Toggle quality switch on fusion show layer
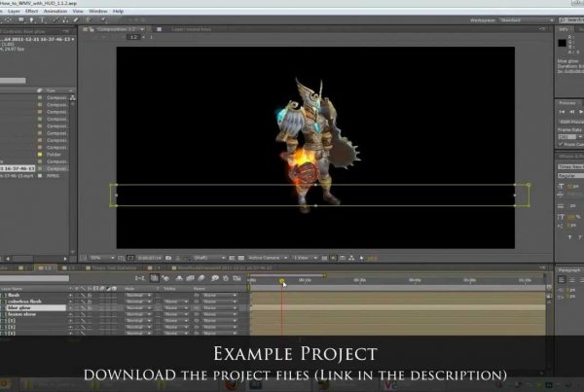 [x=83, y=314]
